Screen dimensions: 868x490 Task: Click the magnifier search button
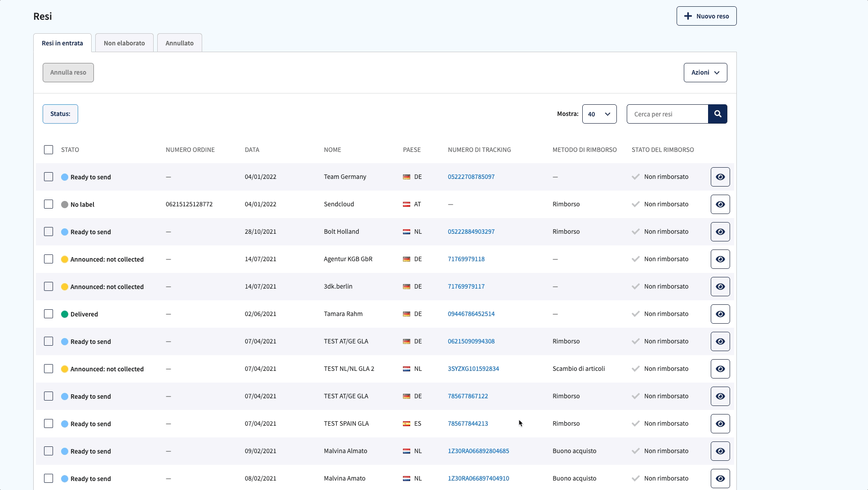(x=717, y=114)
